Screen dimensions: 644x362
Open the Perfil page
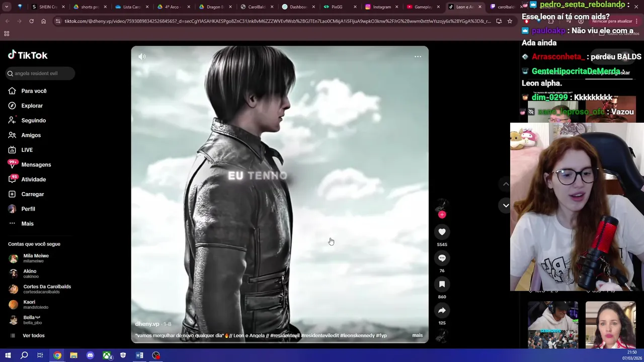28,209
